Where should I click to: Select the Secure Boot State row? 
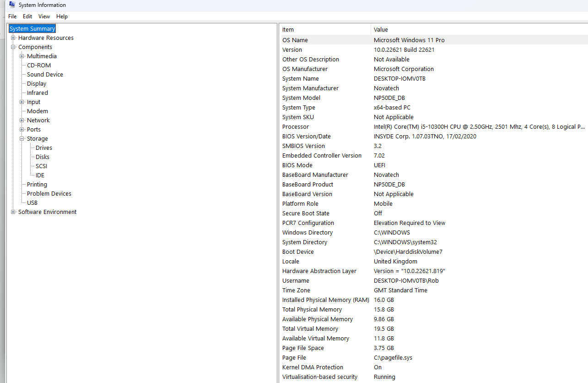click(433, 213)
